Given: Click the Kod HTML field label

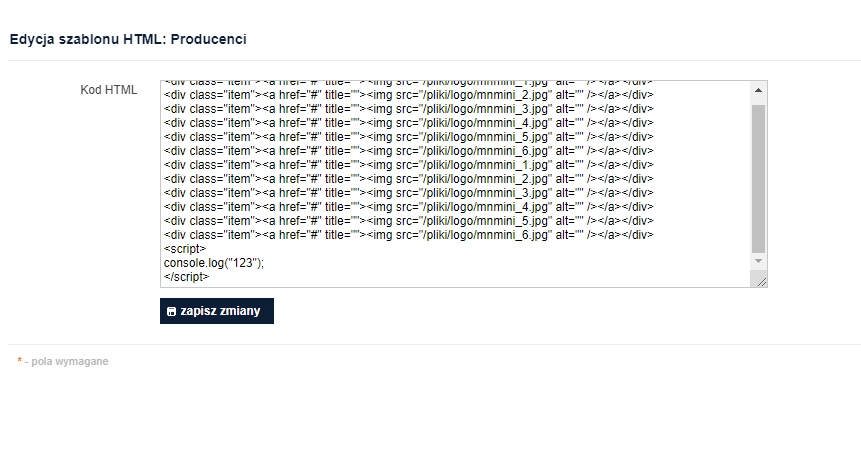Looking at the screenshot, I should tap(109, 90).
